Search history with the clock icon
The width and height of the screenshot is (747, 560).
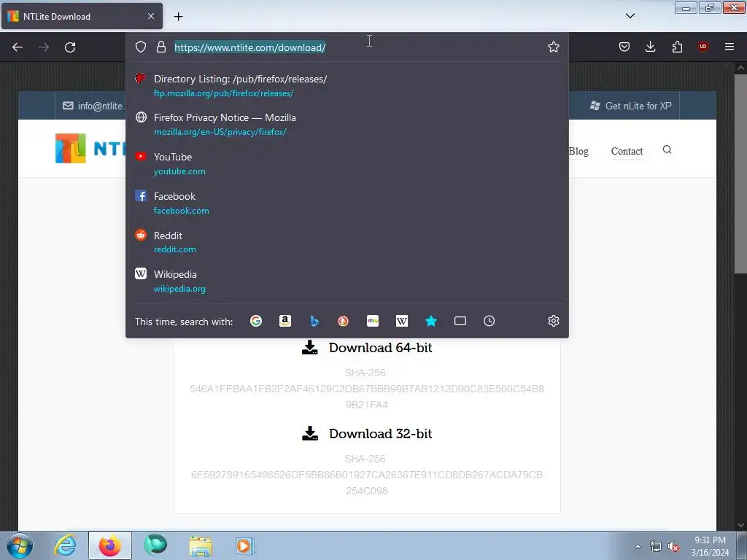point(489,321)
